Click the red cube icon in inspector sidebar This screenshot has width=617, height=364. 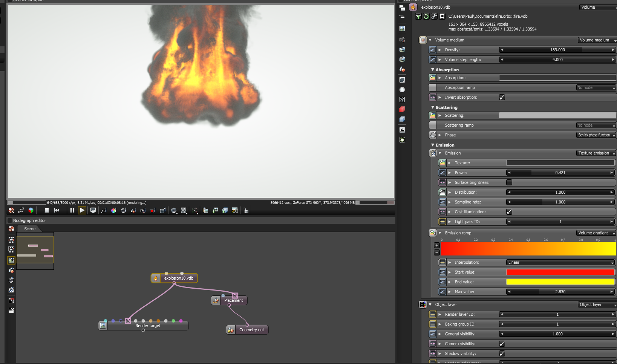(x=402, y=109)
